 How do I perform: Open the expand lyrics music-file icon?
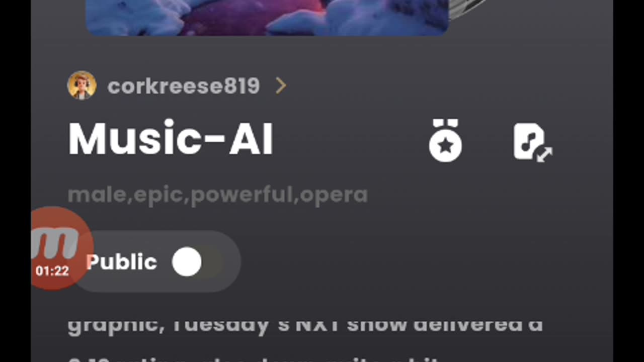coord(533,142)
